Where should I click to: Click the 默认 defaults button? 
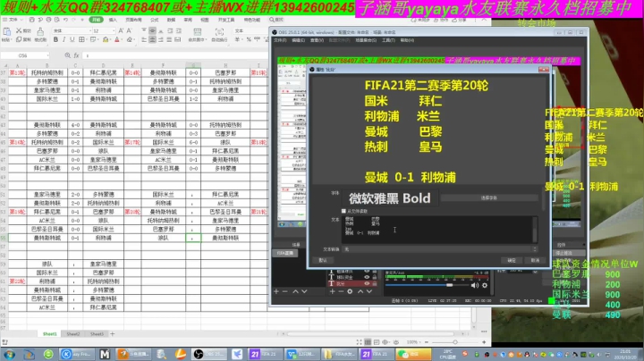323,260
